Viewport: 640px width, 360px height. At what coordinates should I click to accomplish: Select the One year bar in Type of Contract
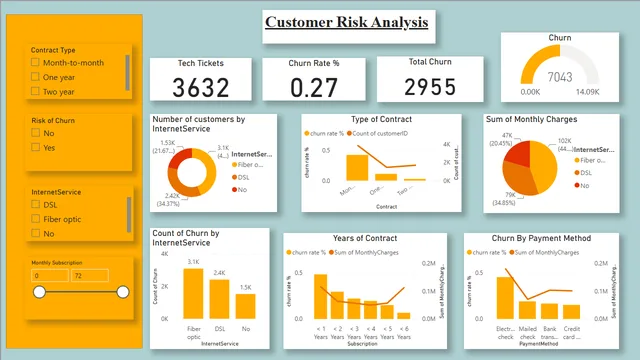pyautogui.click(x=386, y=177)
